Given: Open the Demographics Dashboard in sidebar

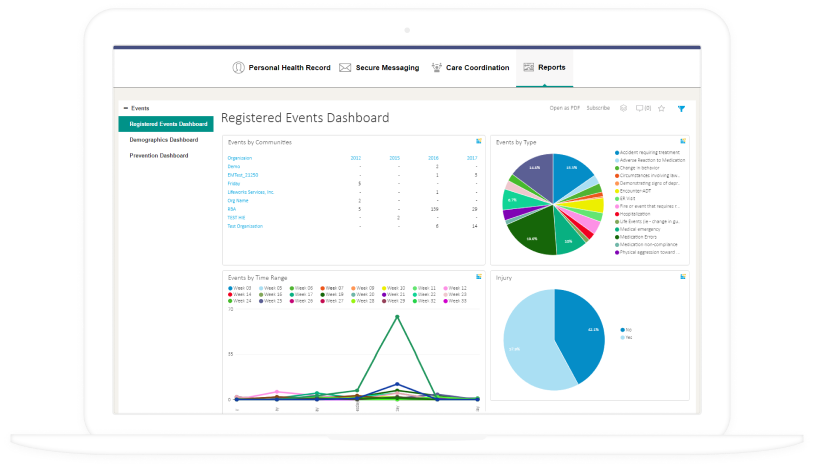Looking at the screenshot, I should tap(163, 140).
